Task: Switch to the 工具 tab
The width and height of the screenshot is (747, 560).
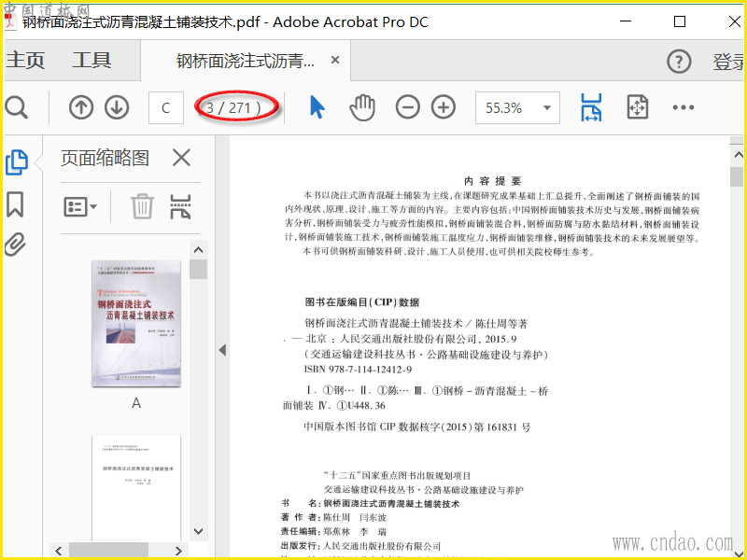Action: pyautogui.click(x=92, y=61)
